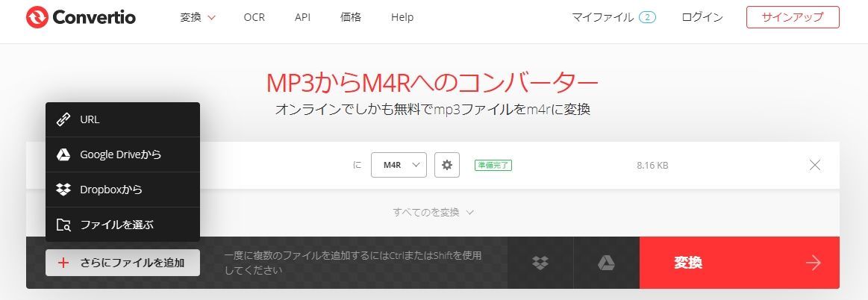Expand the すべてのを変換 dropdown
The image size is (868, 300).
coord(434,212)
